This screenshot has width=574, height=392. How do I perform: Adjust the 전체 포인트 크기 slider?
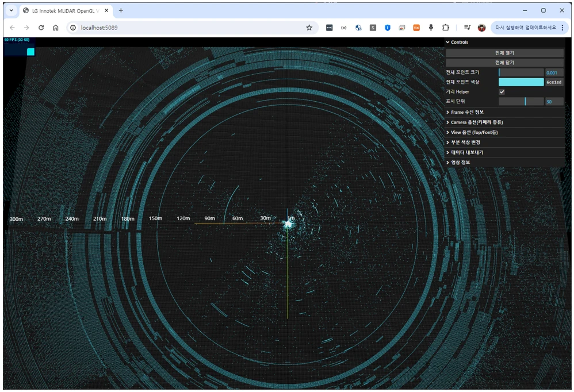[x=521, y=72]
